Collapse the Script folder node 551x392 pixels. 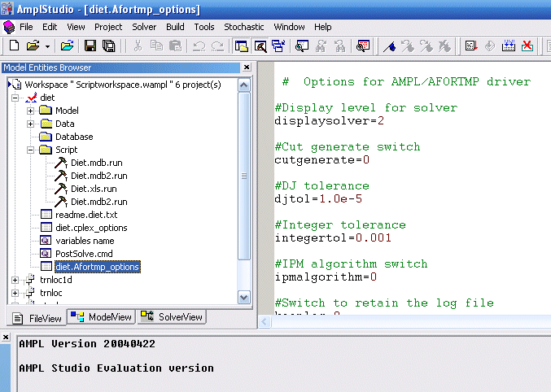coord(31,150)
